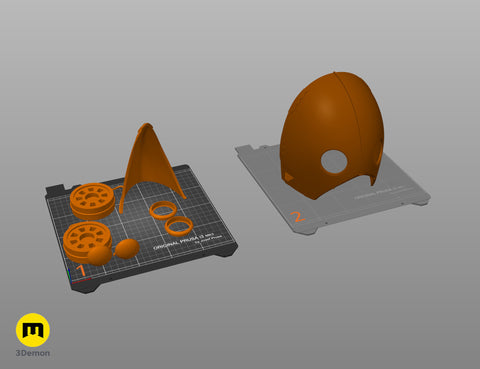Select the small oval part overlapping the wheel

[x=100, y=256]
